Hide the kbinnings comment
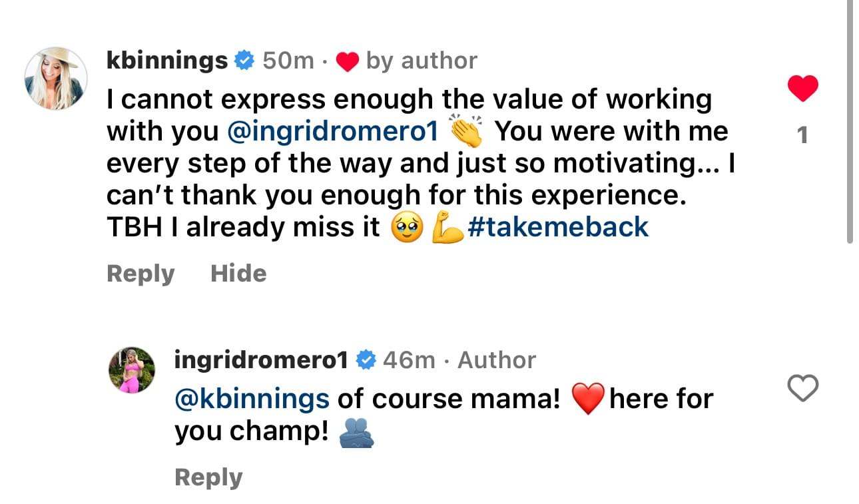 point(238,274)
